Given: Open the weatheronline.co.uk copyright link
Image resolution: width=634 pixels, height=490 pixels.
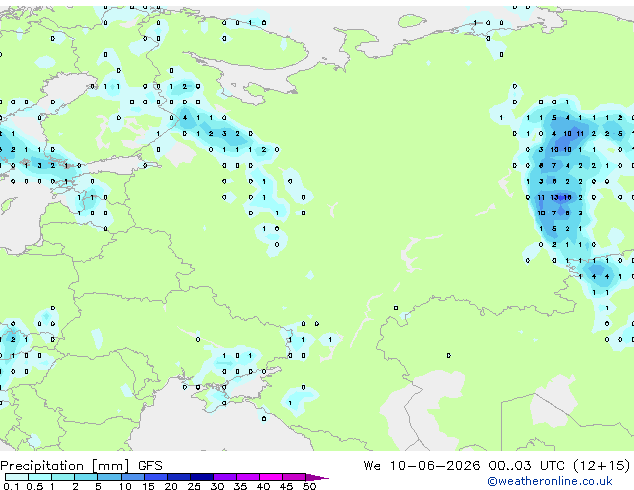Looking at the screenshot, I should (549, 481).
